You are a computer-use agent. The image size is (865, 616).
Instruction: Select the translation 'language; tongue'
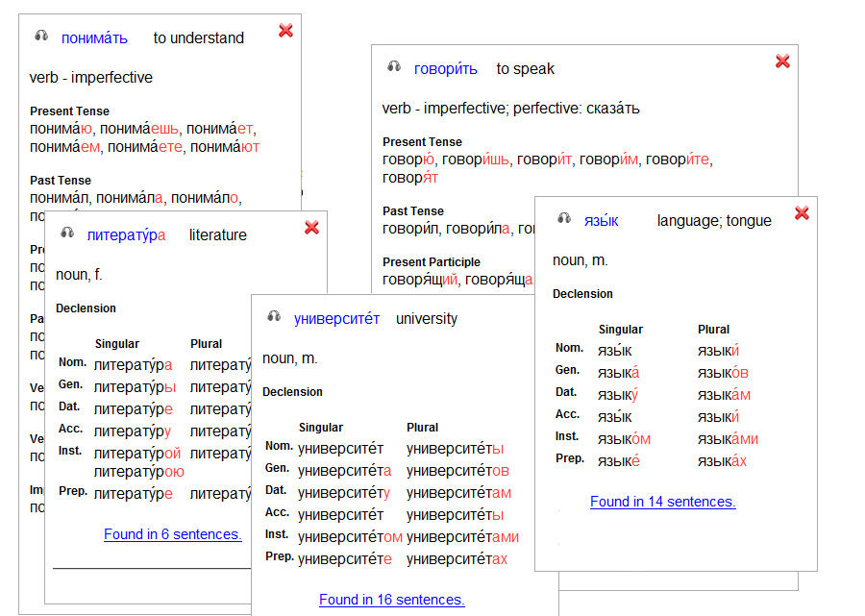[714, 221]
